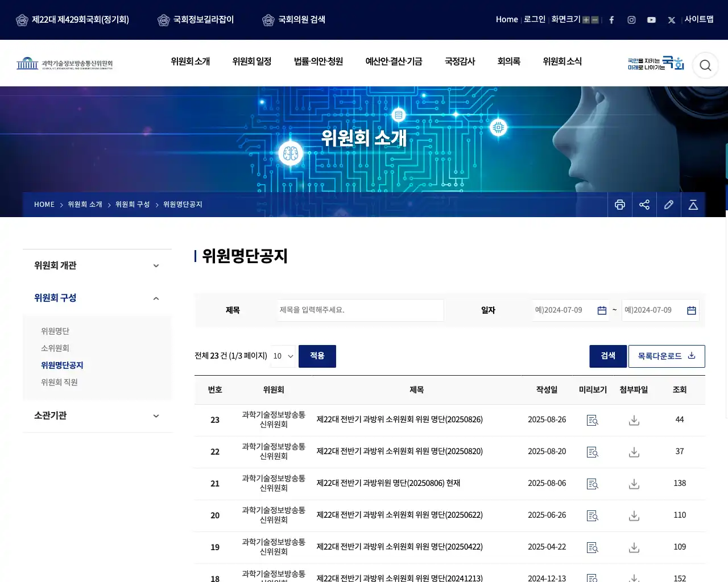
Task: Click the share icon in breadcrumb bar
Action: point(644,205)
